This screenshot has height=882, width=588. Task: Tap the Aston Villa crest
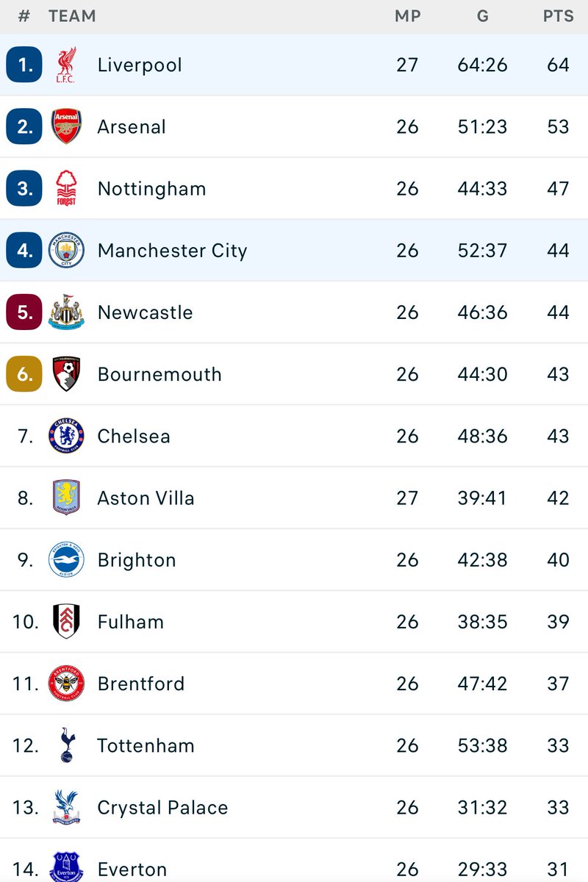[66, 498]
